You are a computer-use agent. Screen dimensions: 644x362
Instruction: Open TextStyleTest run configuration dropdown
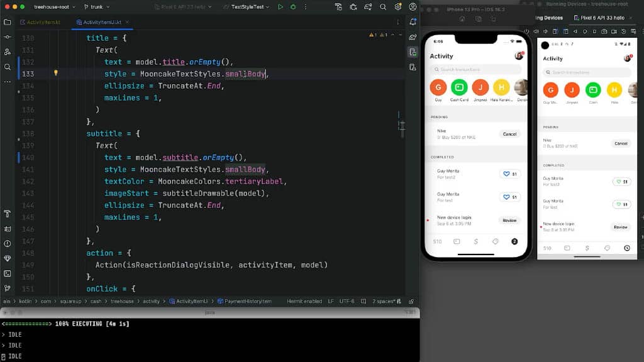tap(247, 7)
